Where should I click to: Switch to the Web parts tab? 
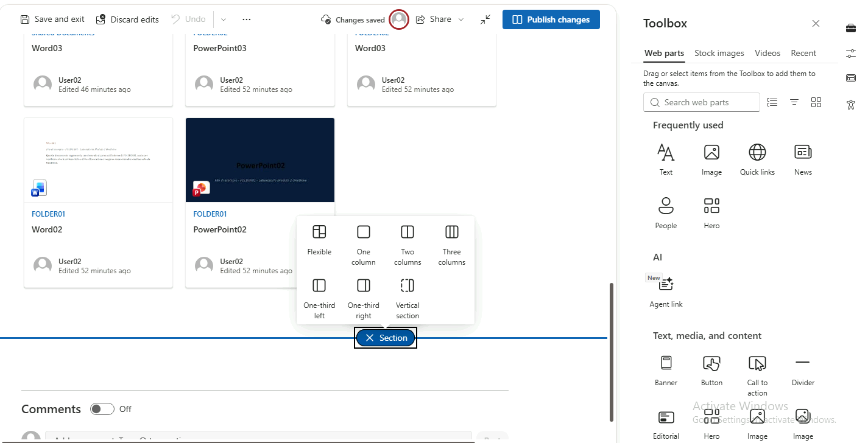pos(664,53)
